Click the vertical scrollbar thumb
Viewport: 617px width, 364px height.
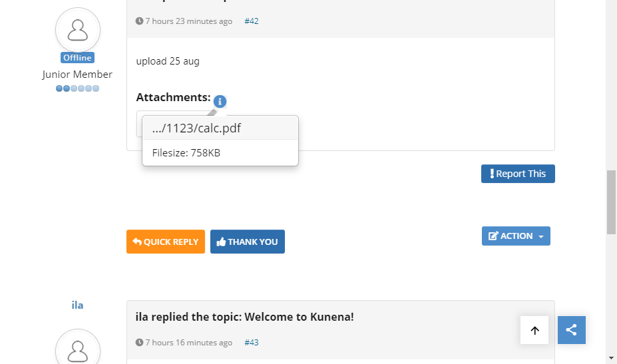(x=611, y=202)
